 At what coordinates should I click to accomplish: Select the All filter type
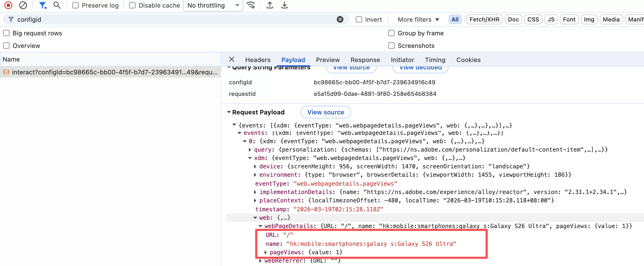(455, 19)
